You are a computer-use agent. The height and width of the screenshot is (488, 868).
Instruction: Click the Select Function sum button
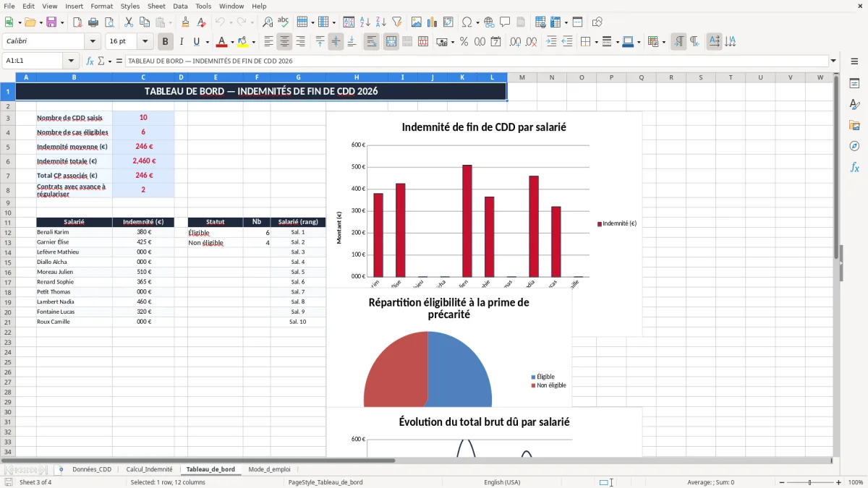point(103,61)
